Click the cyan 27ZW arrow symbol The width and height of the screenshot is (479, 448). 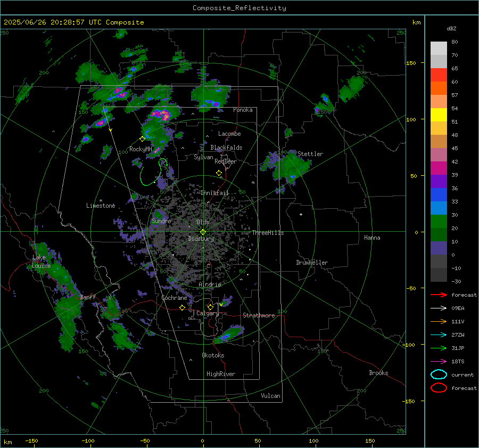coord(439,335)
